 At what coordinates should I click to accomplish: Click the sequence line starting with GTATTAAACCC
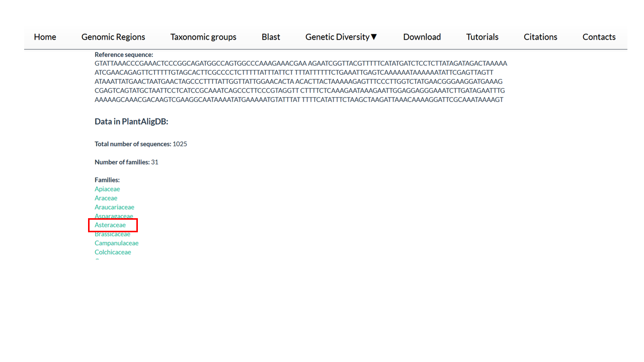click(x=301, y=63)
